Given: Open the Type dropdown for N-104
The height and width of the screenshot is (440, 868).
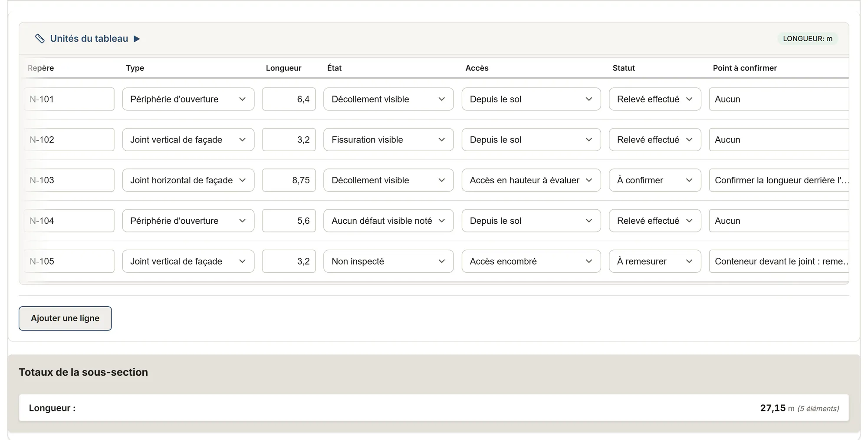Looking at the screenshot, I should click(x=188, y=221).
